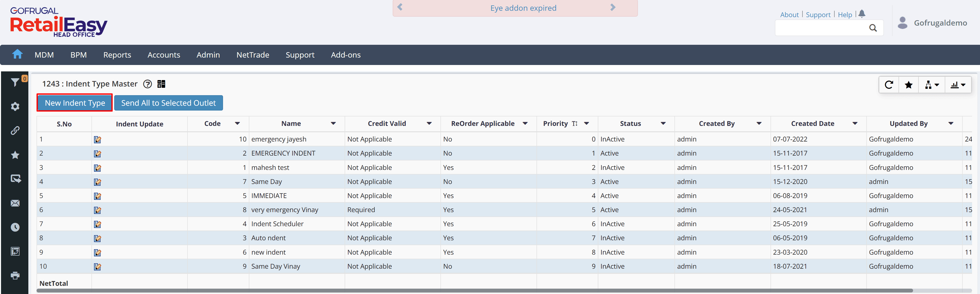Go to previous notification banner arrow
The height and width of the screenshot is (294, 980).
tap(400, 7)
